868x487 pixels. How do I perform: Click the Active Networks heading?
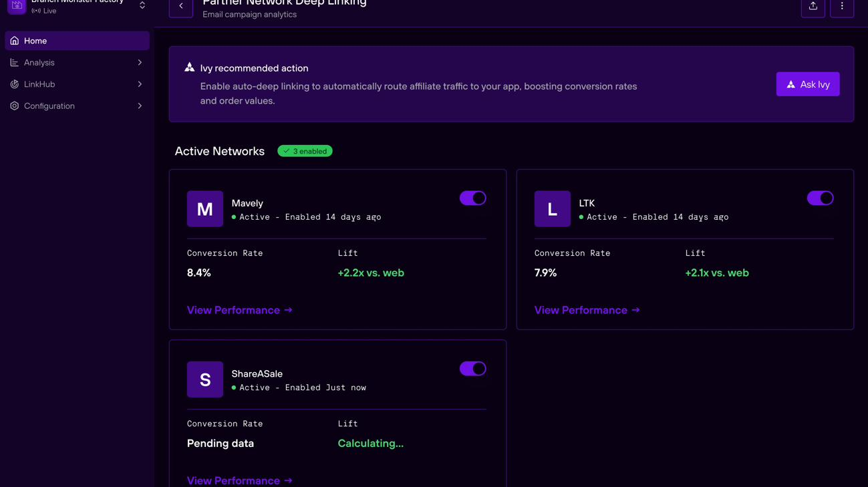tap(220, 152)
